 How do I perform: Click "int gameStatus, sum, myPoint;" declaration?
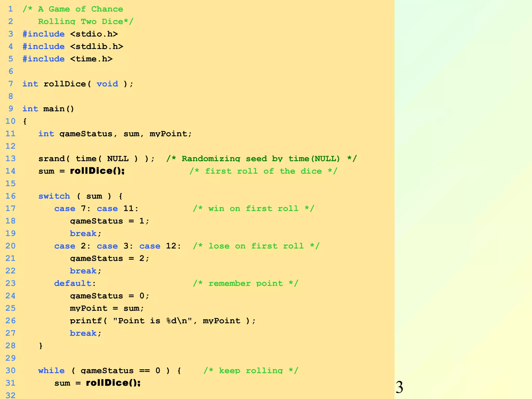point(115,134)
